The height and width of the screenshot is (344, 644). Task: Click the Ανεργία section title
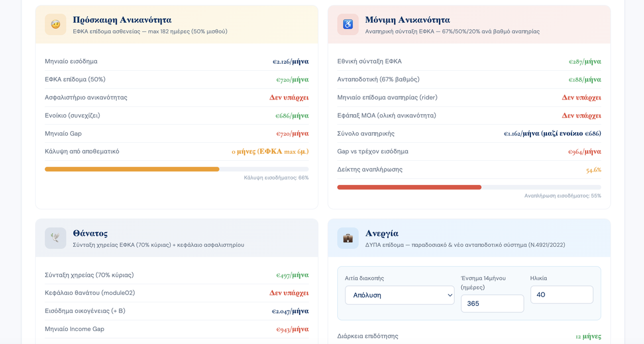pyautogui.click(x=382, y=233)
